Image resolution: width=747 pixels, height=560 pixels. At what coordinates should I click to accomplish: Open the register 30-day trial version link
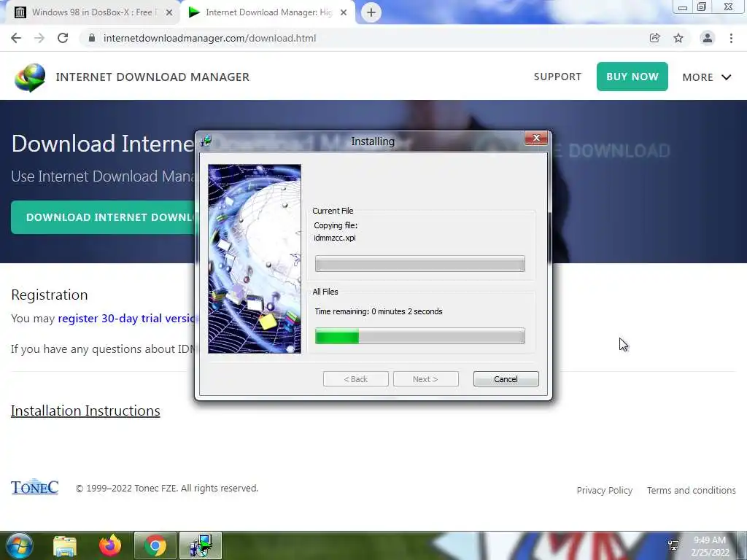pyautogui.click(x=128, y=318)
